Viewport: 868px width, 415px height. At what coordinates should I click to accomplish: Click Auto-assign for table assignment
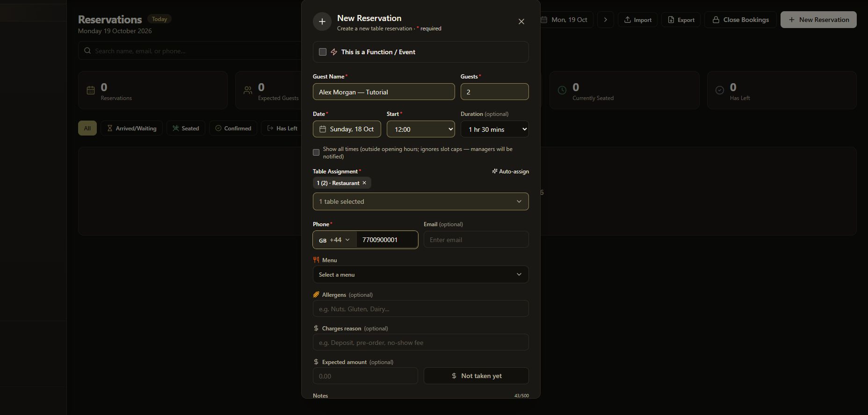tap(510, 172)
